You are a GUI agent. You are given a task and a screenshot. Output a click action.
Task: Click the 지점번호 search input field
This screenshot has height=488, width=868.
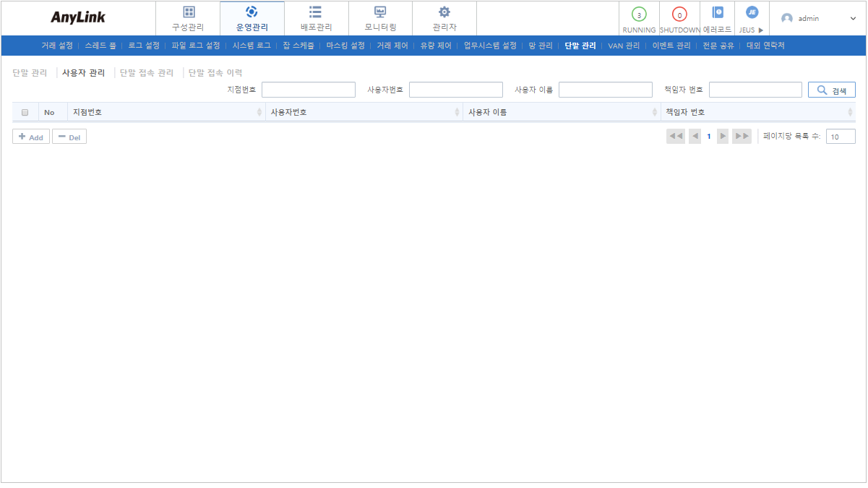coord(309,89)
